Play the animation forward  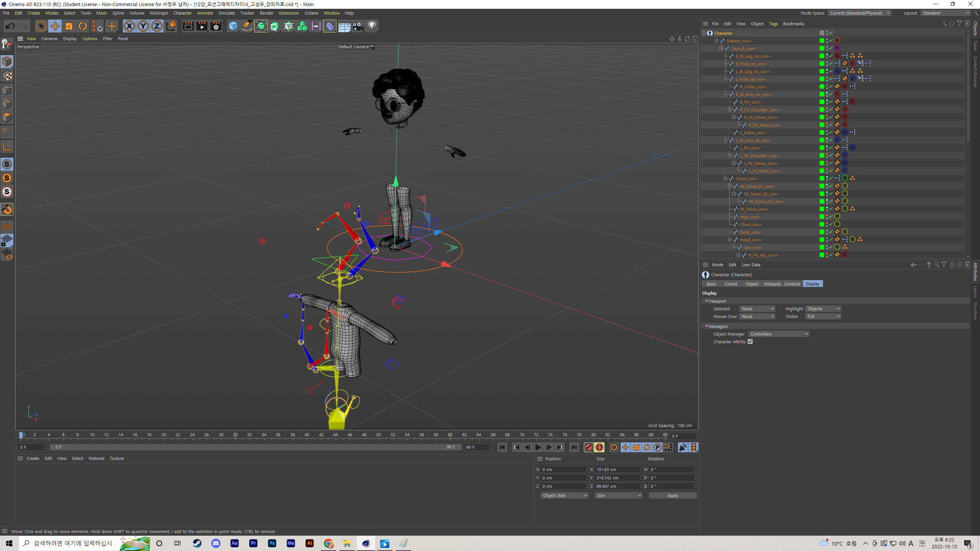tap(538, 447)
